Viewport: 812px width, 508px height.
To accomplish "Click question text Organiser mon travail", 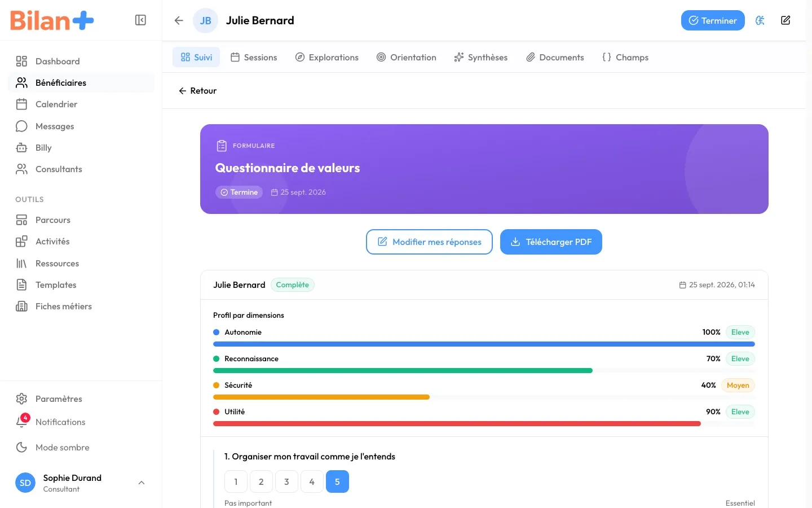I will point(310,457).
